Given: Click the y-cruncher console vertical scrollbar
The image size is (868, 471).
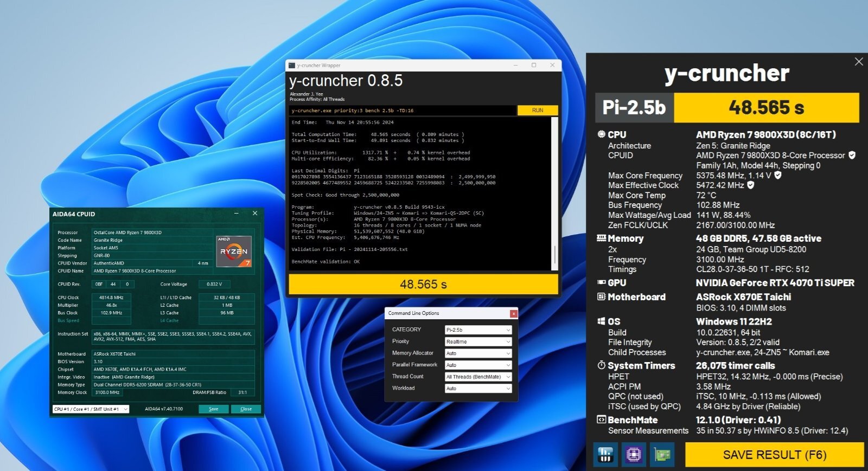Looking at the screenshot, I should click(555, 193).
